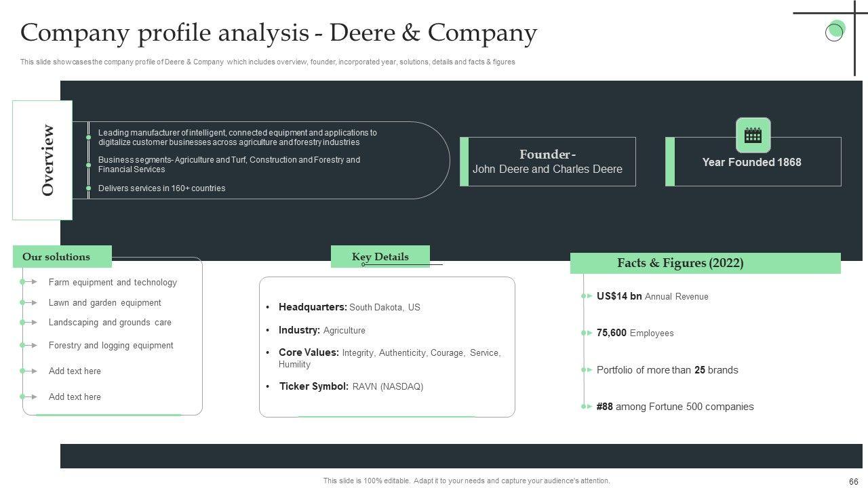Click Forestry and logging equipment item
The width and height of the screenshot is (868, 488).
pyautogui.click(x=111, y=346)
